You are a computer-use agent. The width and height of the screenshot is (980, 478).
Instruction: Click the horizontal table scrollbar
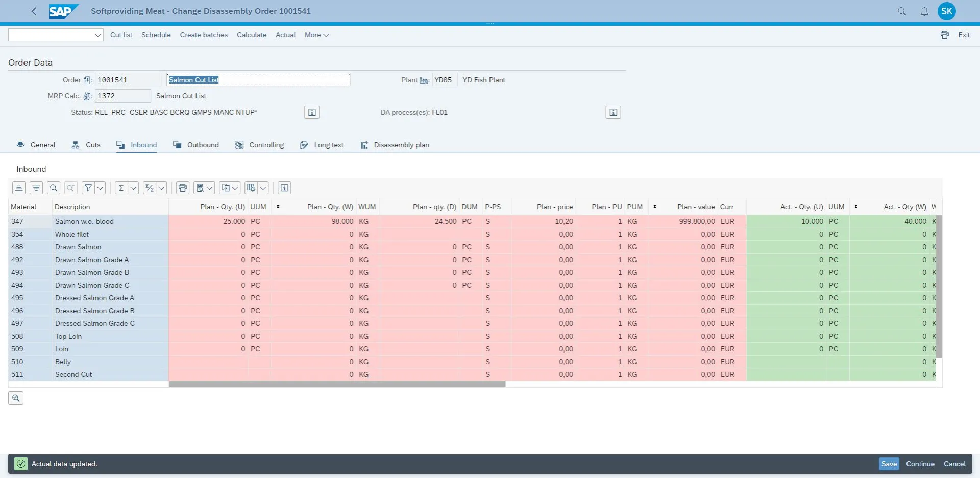tap(337, 384)
